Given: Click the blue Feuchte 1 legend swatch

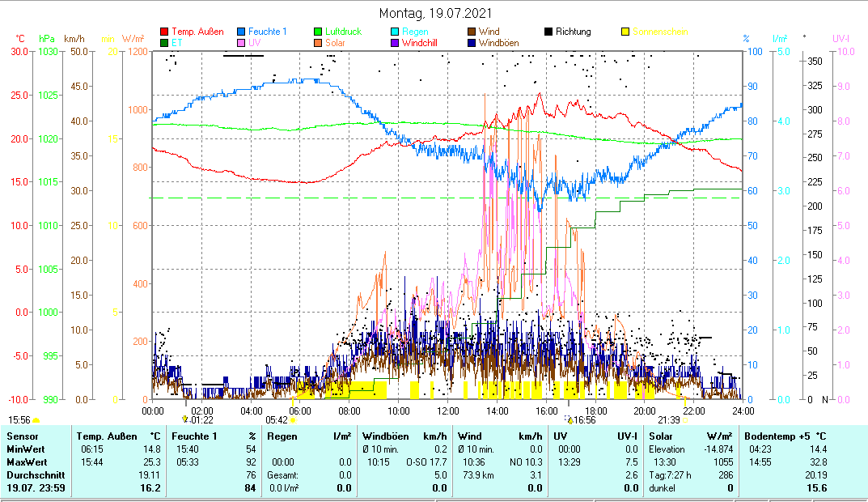Looking at the screenshot, I should [242, 32].
